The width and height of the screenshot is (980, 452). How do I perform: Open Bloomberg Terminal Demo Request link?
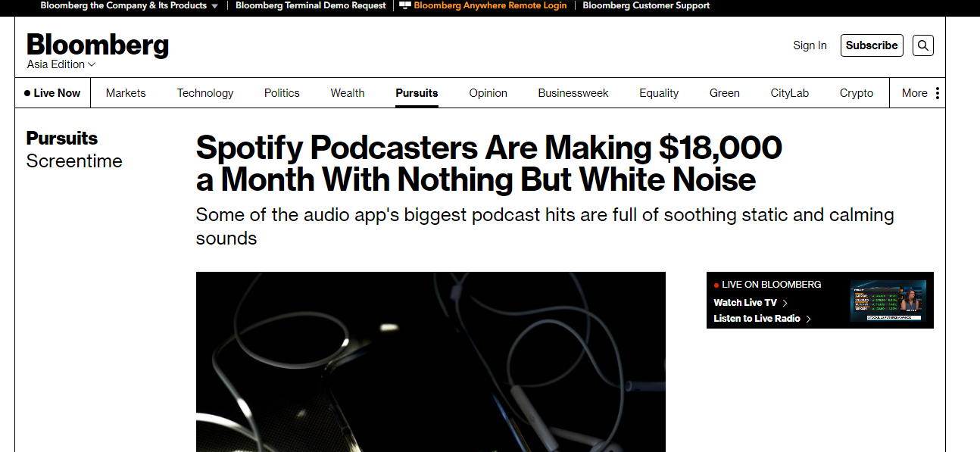tap(311, 5)
